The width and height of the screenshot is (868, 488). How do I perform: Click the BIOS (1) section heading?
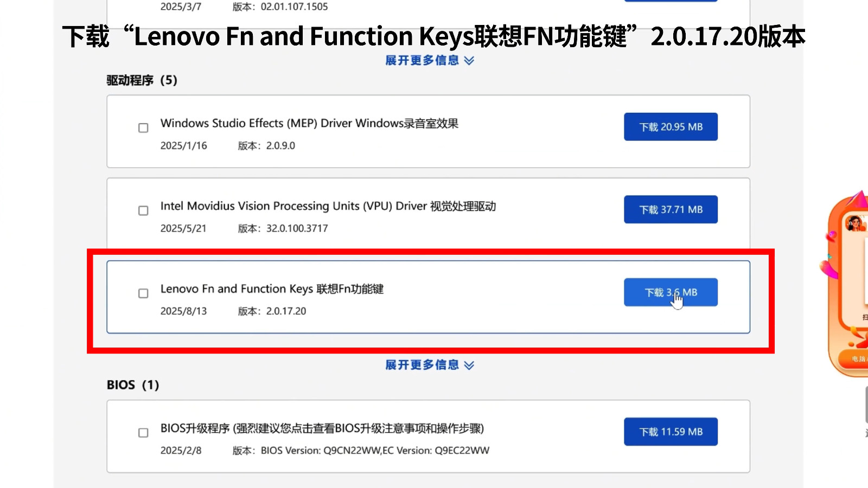click(x=133, y=385)
